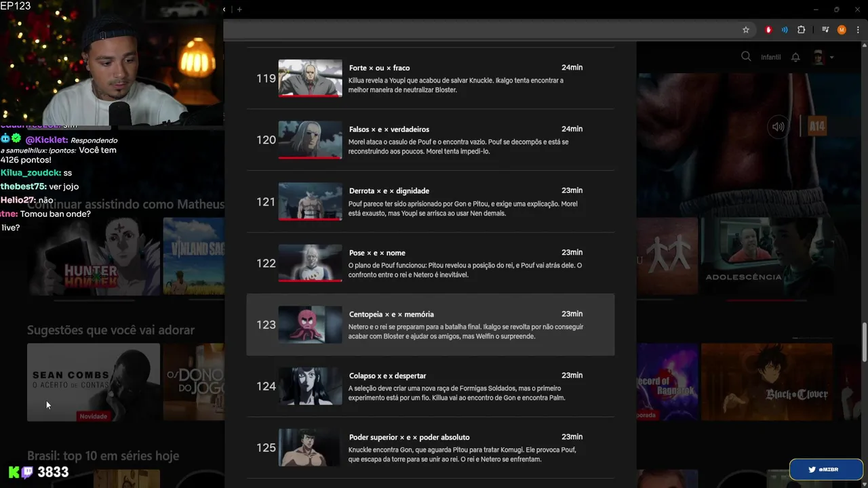The height and width of the screenshot is (488, 868).
Task: Play episode 122 thumbnail
Action: [x=310, y=263]
